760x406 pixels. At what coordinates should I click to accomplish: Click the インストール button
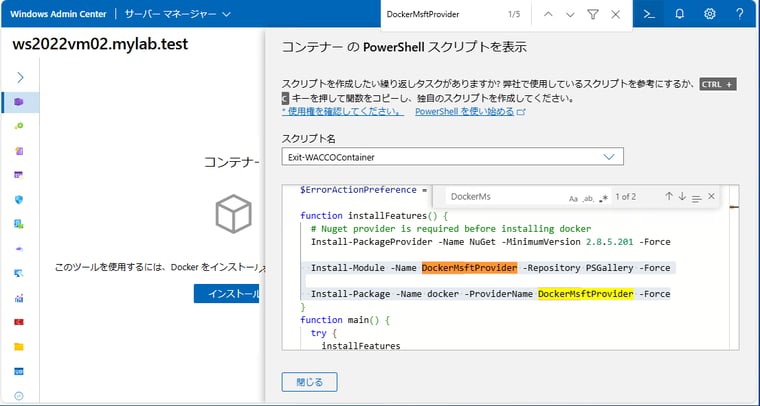(x=226, y=294)
